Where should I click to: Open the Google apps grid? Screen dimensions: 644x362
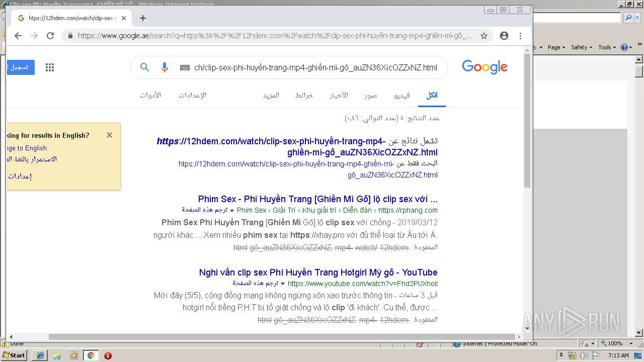click(50, 67)
